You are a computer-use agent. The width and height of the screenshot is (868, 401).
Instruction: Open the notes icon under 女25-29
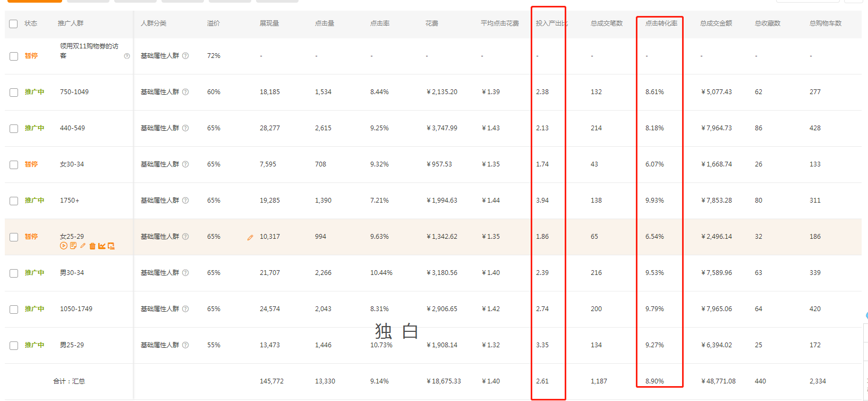[x=73, y=246]
